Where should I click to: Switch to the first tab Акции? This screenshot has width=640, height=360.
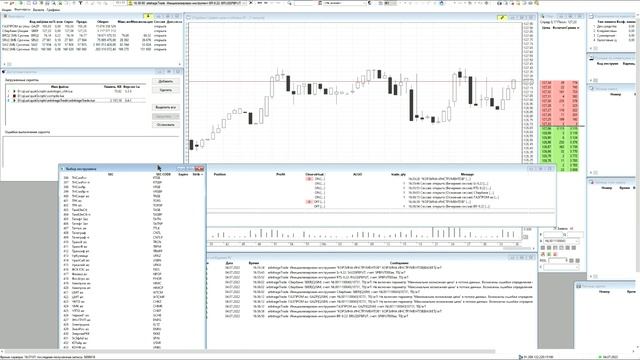click(x=6, y=9)
